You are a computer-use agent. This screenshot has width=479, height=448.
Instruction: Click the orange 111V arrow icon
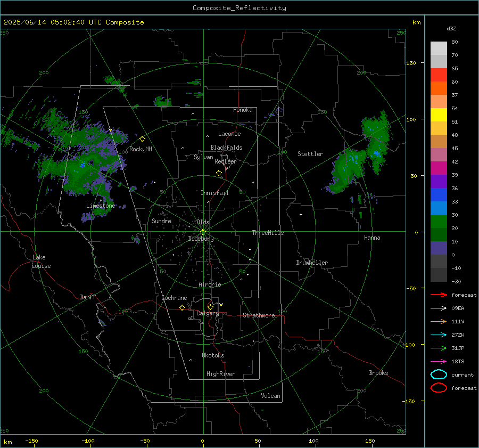tap(439, 321)
